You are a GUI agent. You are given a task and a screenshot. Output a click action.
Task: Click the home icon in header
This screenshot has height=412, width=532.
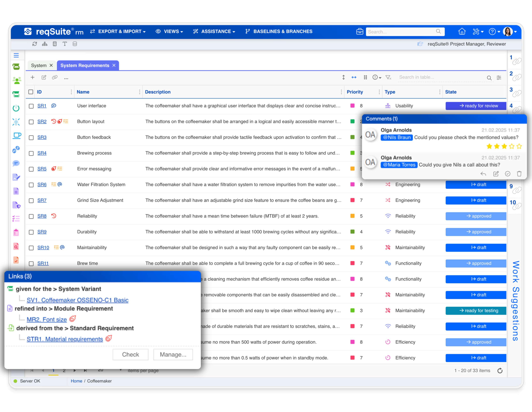point(462,31)
